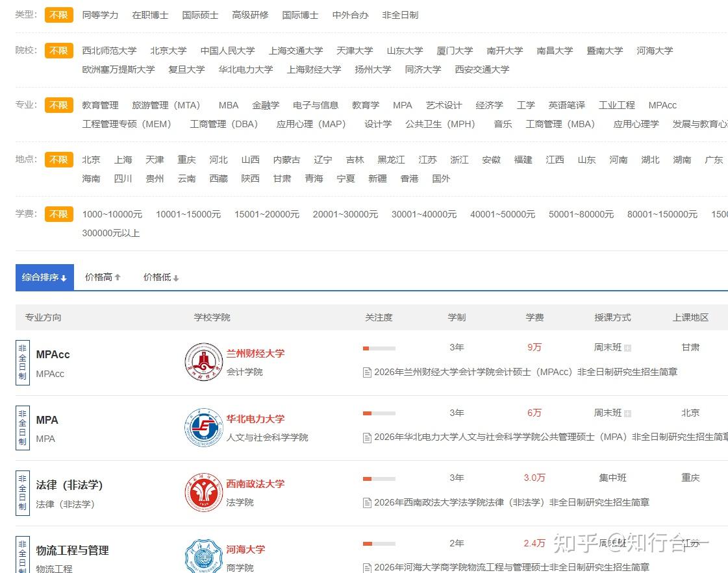
Task: Open the 华北电力大学 school link in results
Action: point(255,419)
